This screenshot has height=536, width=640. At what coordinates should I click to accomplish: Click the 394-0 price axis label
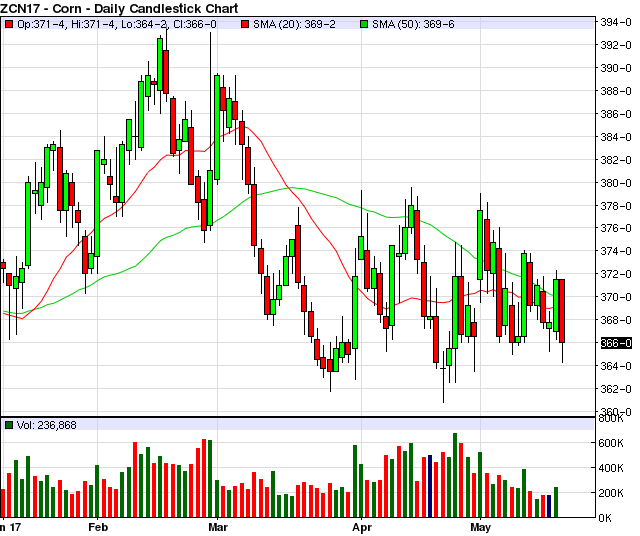616,22
